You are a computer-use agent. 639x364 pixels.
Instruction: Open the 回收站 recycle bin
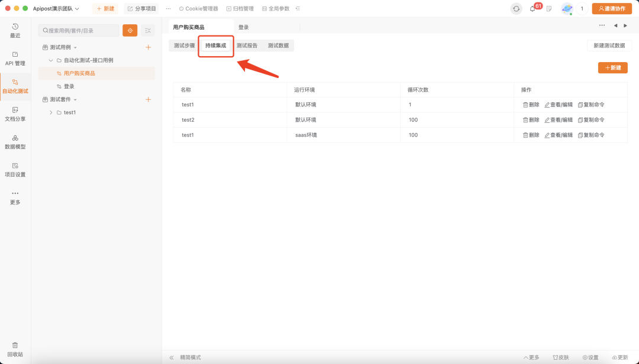tap(15, 350)
